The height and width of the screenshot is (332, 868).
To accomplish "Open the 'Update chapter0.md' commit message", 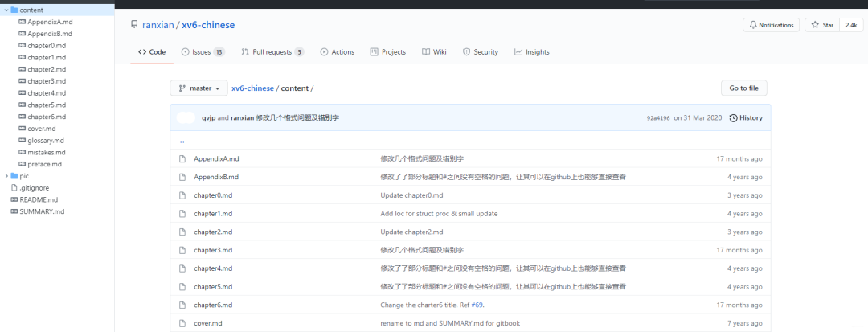I will (411, 195).
